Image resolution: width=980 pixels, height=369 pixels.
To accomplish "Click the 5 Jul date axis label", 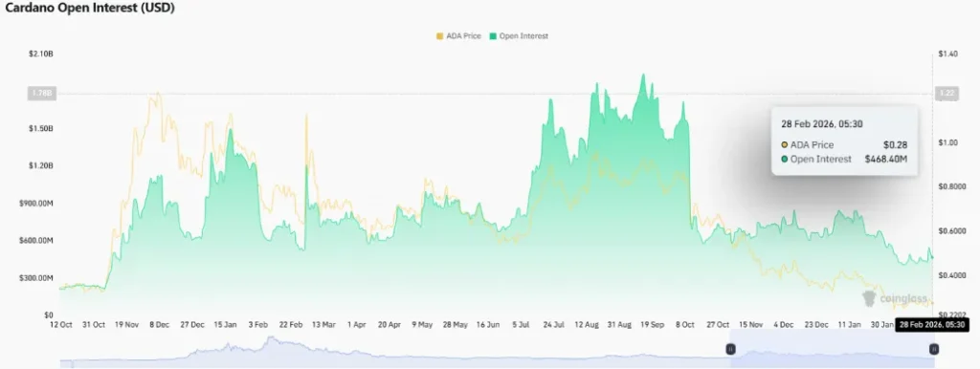I will [521, 325].
